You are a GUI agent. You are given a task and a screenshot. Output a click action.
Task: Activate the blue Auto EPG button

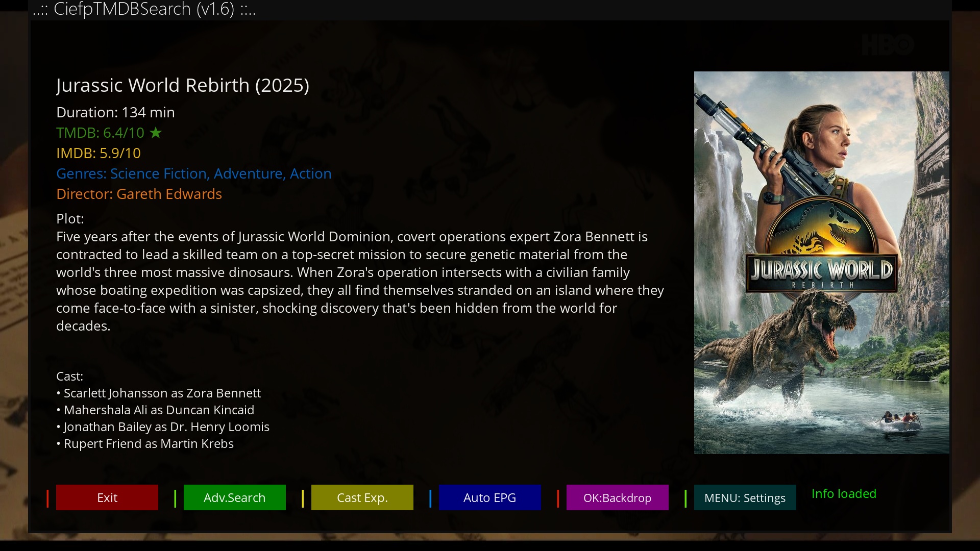click(490, 497)
